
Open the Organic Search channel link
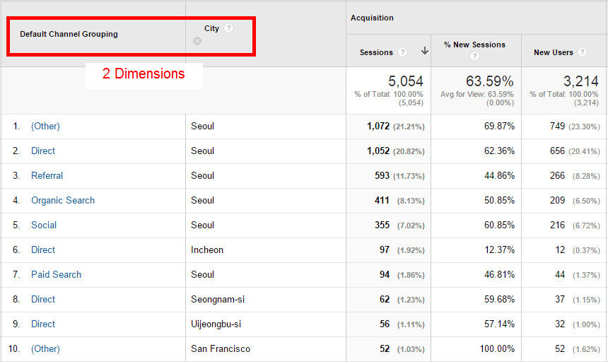(63, 201)
